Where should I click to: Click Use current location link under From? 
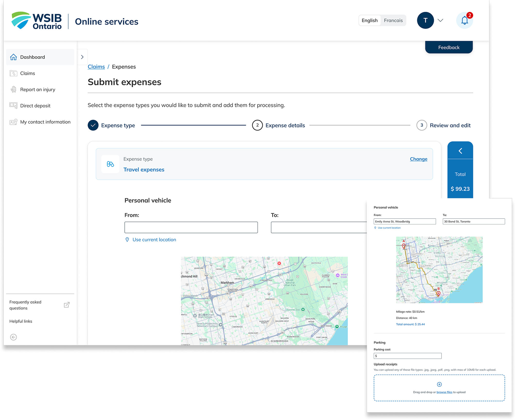coord(154,240)
